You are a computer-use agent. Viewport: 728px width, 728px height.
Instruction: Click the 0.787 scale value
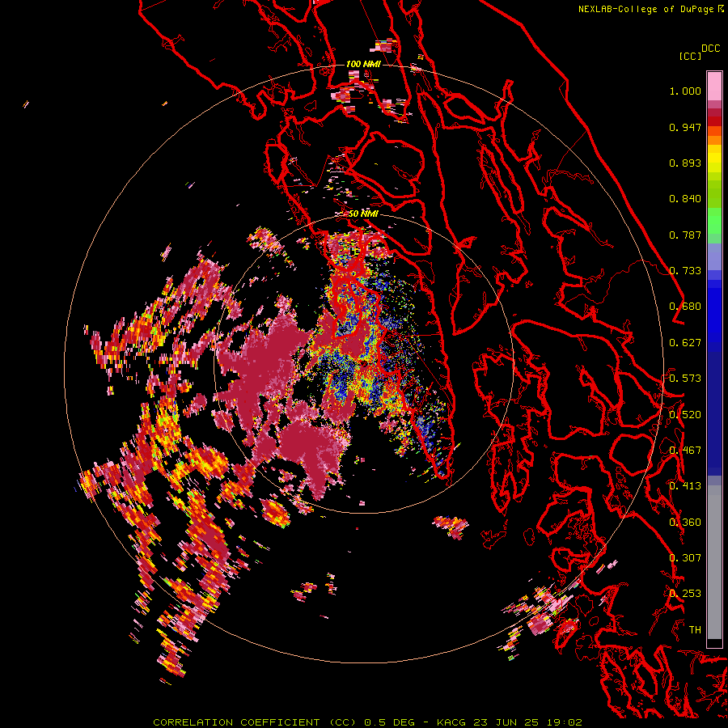point(685,235)
